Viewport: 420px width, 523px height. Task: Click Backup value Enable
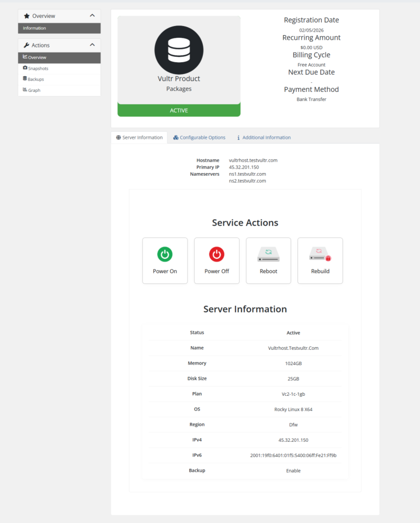coord(293,470)
